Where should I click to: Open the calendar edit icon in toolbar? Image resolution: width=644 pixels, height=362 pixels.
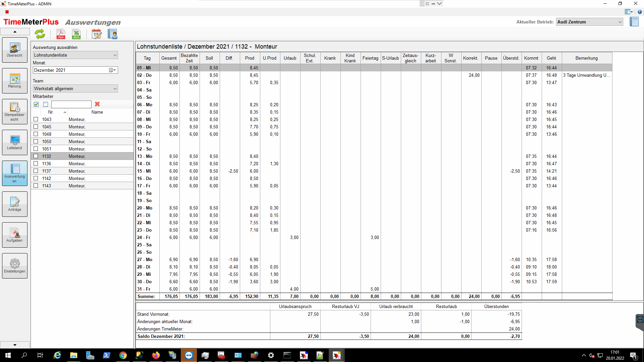[x=97, y=34]
